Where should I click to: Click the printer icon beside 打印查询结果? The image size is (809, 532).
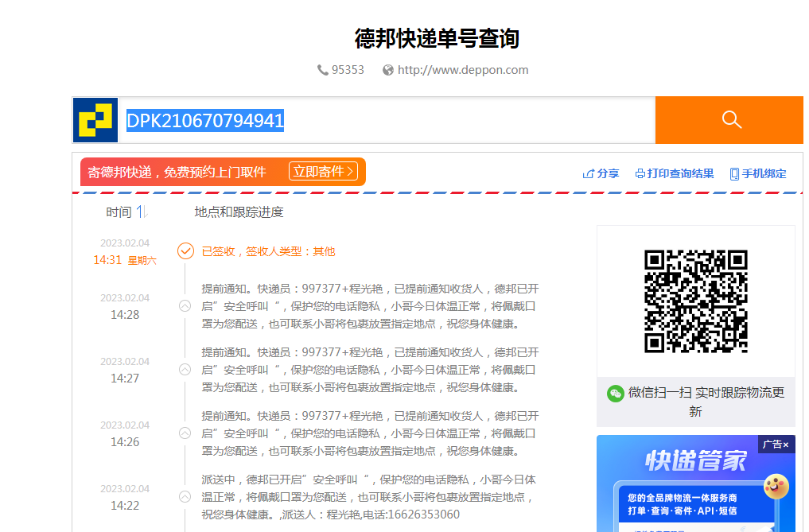click(640, 173)
